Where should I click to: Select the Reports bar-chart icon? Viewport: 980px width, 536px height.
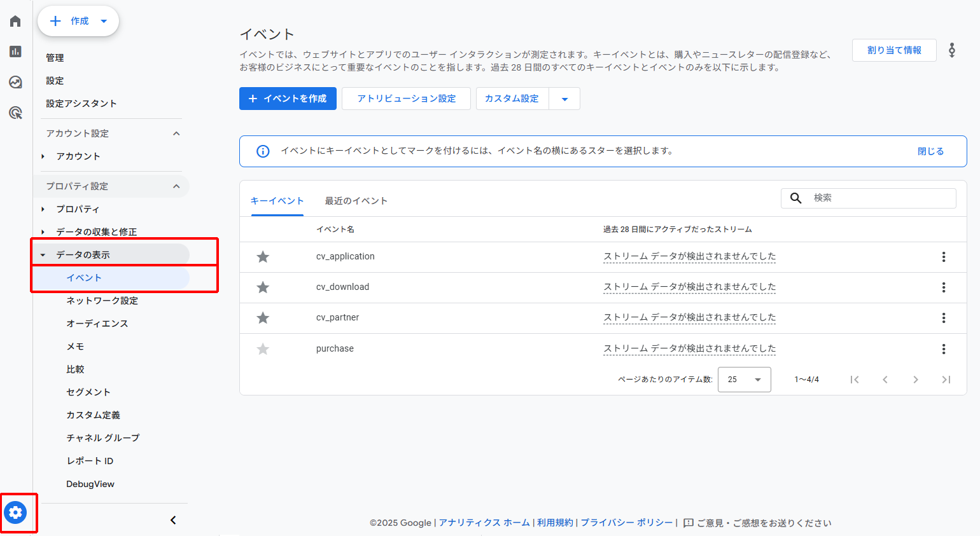coord(15,52)
